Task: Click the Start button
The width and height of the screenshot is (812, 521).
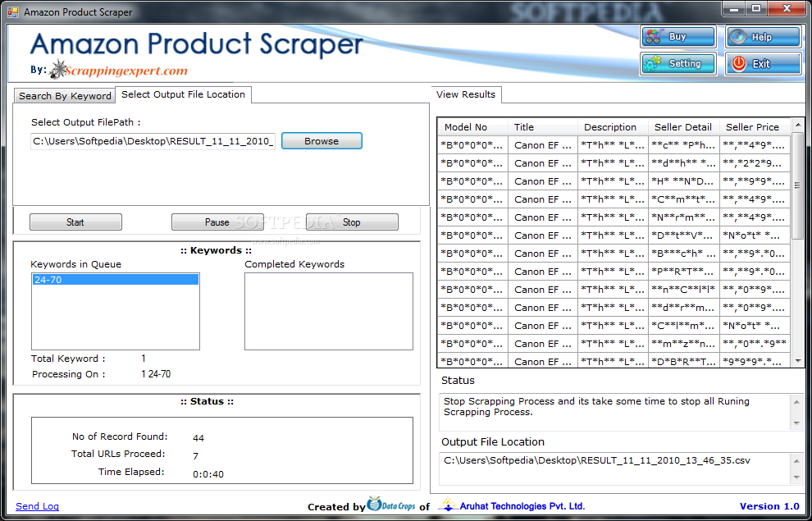Action: (75, 222)
